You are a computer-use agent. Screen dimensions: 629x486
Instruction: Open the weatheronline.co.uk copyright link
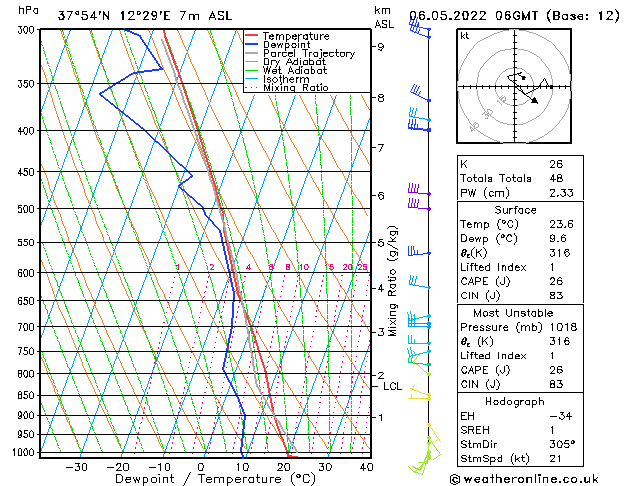tap(524, 479)
